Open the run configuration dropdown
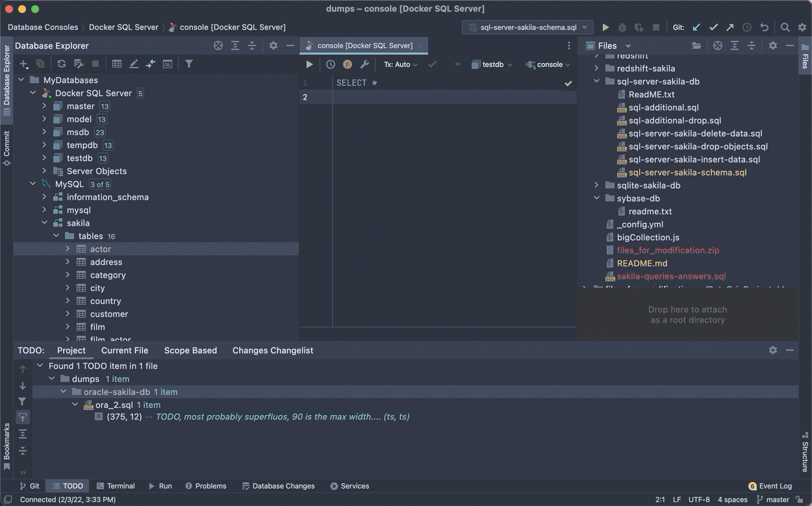812x506 pixels. pyautogui.click(x=527, y=27)
